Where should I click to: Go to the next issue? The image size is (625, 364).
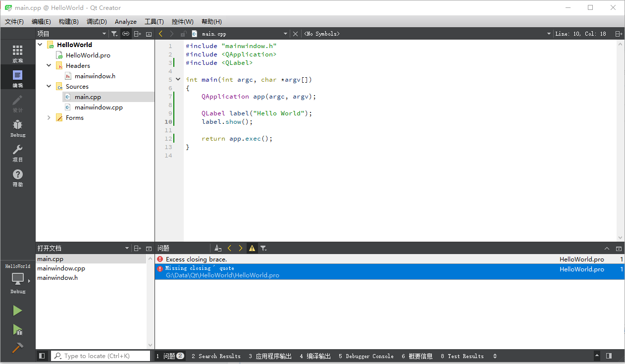coord(241,248)
